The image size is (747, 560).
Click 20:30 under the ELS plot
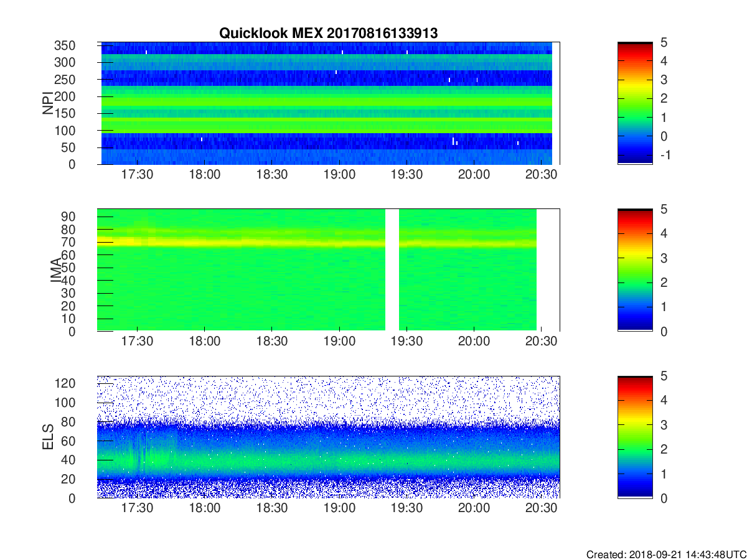(542, 509)
